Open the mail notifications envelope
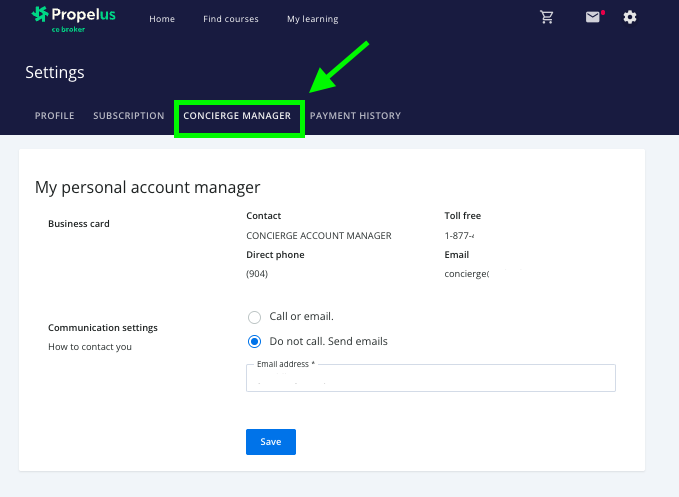This screenshot has height=497, width=679. [594, 17]
